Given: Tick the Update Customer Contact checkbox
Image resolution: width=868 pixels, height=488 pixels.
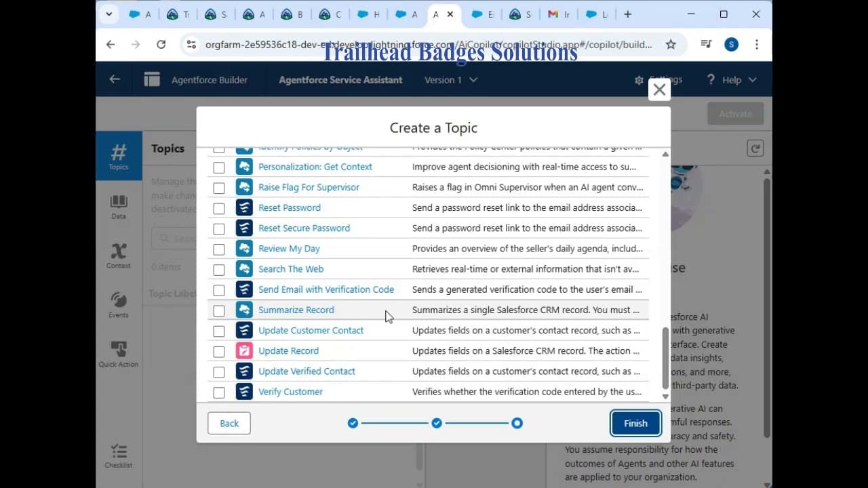Looking at the screenshot, I should pyautogui.click(x=218, y=331).
